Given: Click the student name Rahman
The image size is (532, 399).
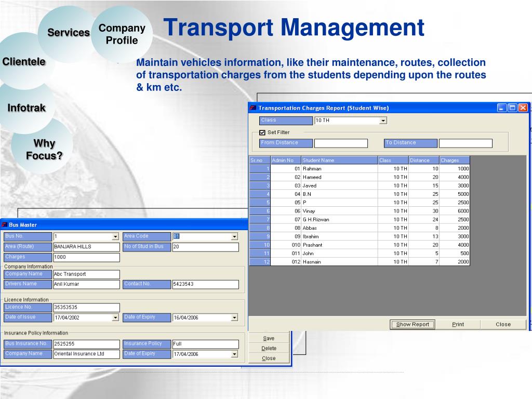Looking at the screenshot, I should (x=312, y=169).
